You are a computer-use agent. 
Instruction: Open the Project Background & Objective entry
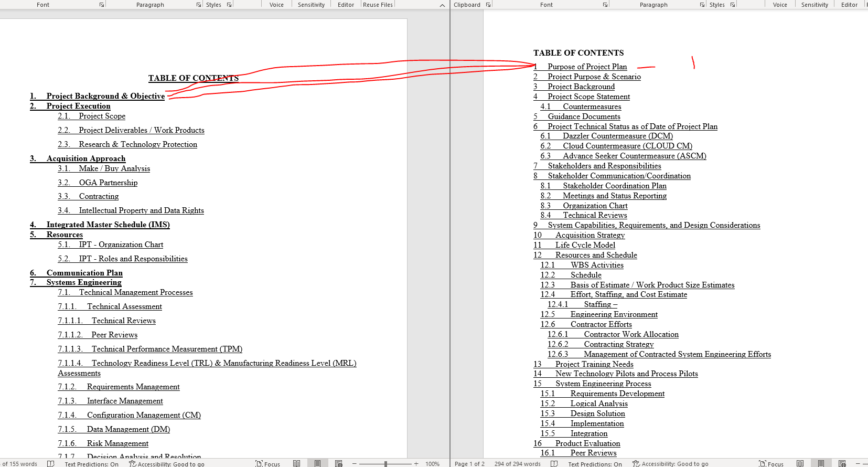pyautogui.click(x=98, y=96)
